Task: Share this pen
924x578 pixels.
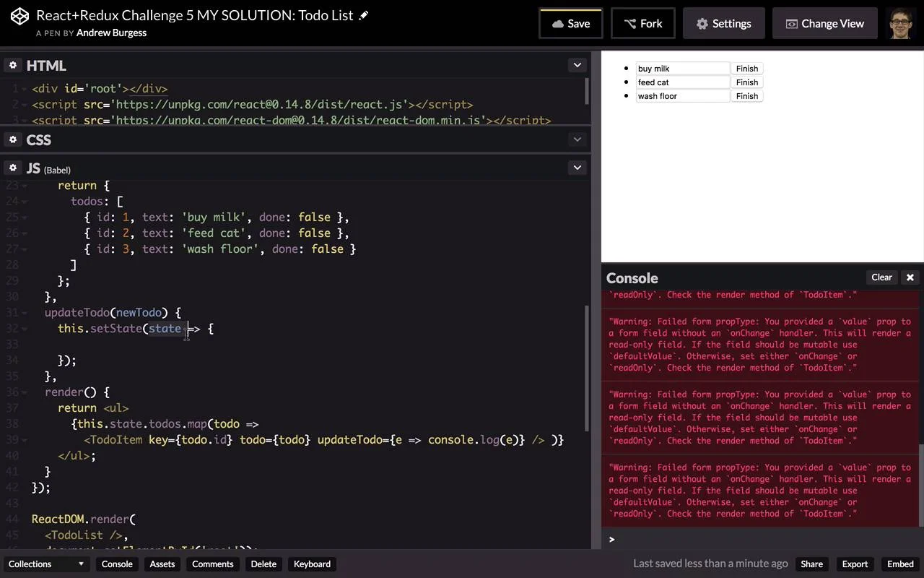Action: pyautogui.click(x=811, y=564)
